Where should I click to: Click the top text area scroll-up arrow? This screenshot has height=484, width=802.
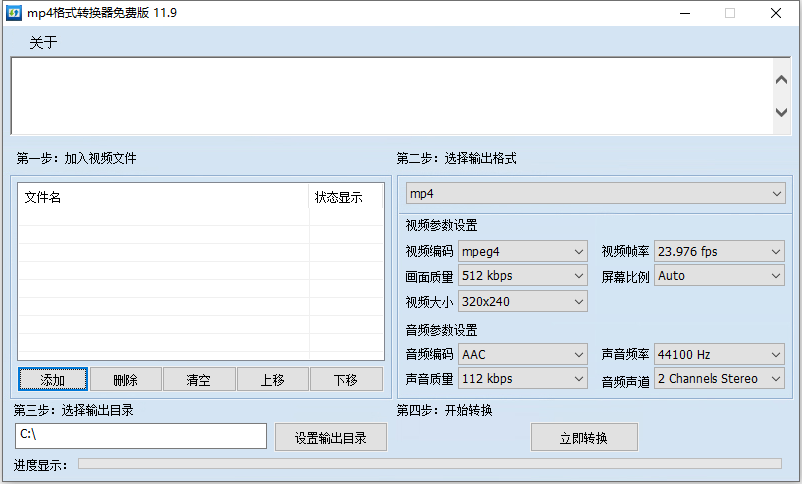(x=781, y=80)
